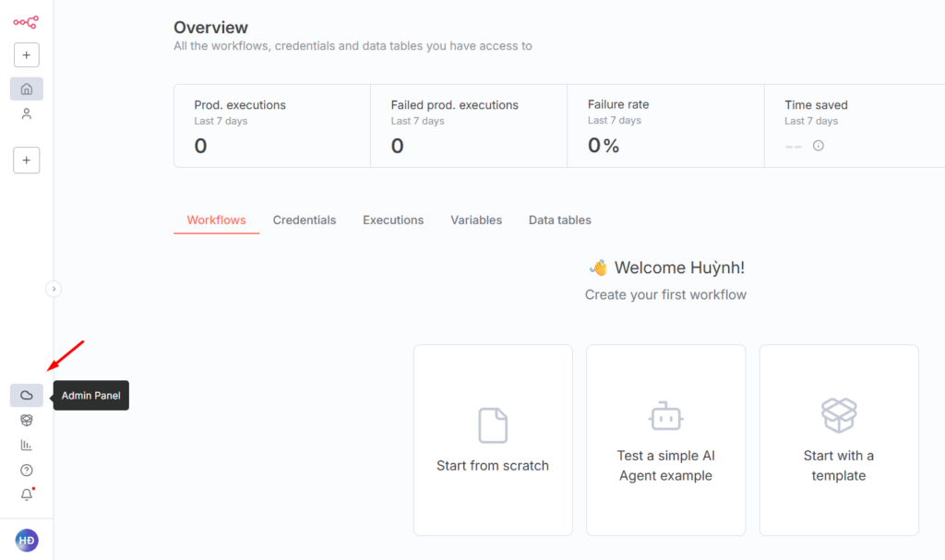Image resolution: width=945 pixels, height=560 pixels.
Task: Open the Admin Panel cloud icon
Action: (27, 396)
